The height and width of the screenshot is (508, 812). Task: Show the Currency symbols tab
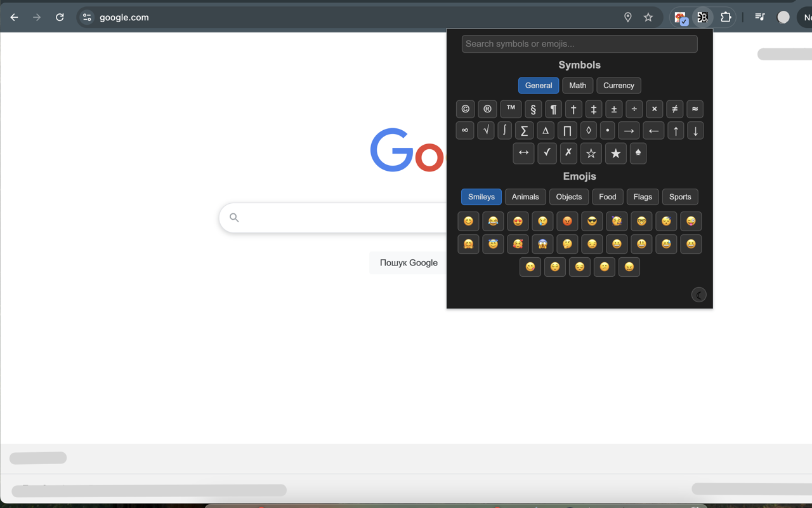click(619, 86)
